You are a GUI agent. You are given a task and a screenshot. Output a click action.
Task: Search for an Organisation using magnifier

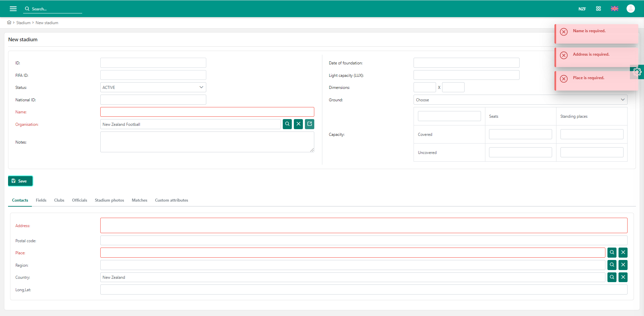(x=287, y=124)
